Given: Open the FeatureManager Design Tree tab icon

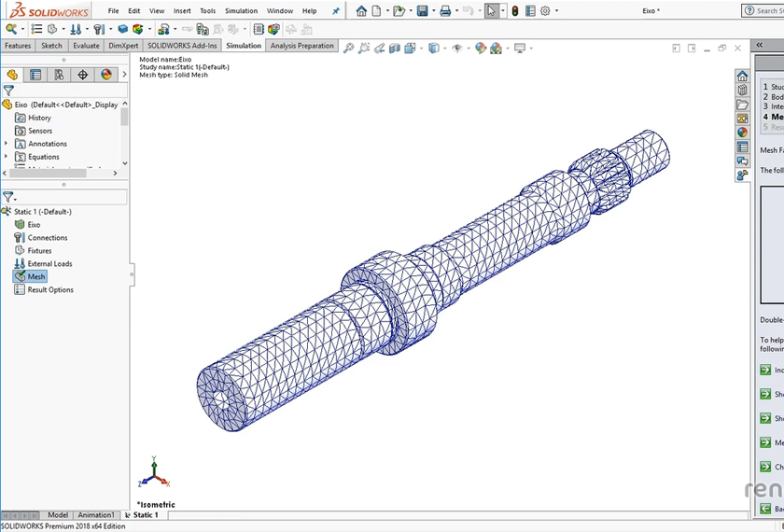Looking at the screenshot, I should pyautogui.click(x=12, y=75).
